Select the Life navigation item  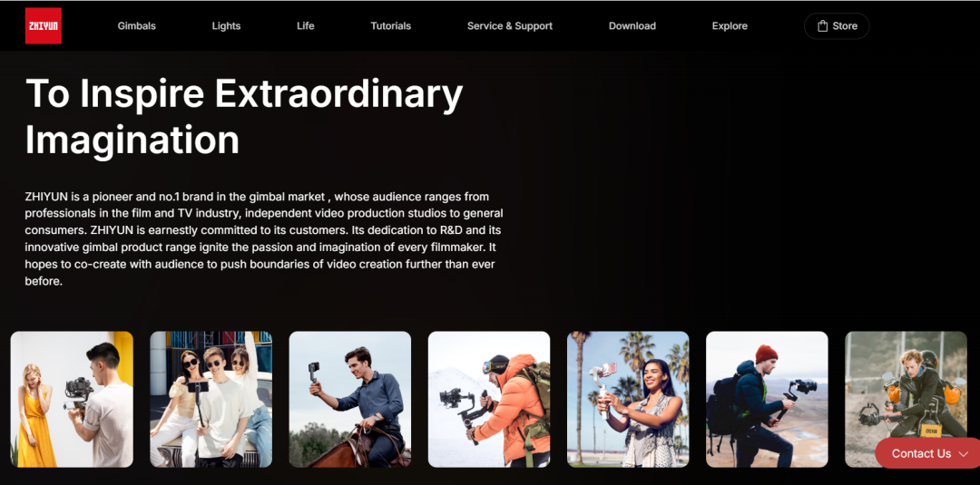point(305,26)
